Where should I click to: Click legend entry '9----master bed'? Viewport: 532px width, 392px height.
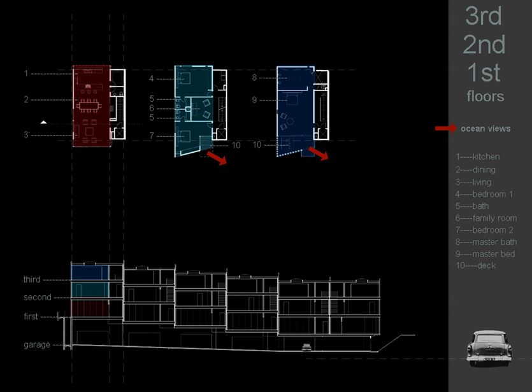click(x=485, y=254)
